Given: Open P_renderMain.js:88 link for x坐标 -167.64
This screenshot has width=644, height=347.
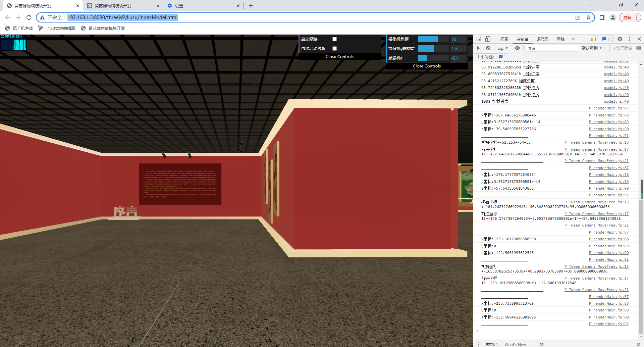Looking at the screenshot, I should (609, 115).
